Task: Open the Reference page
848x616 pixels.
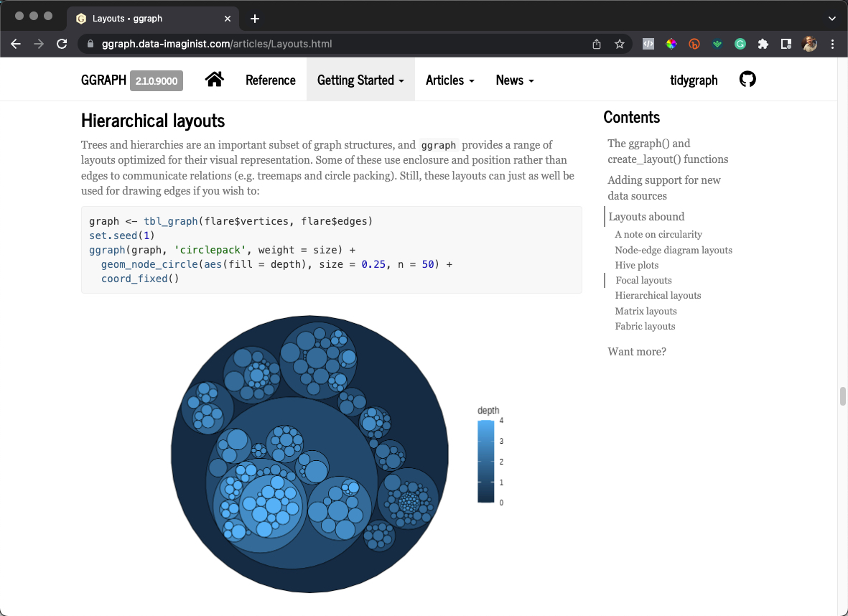Action: tap(271, 80)
